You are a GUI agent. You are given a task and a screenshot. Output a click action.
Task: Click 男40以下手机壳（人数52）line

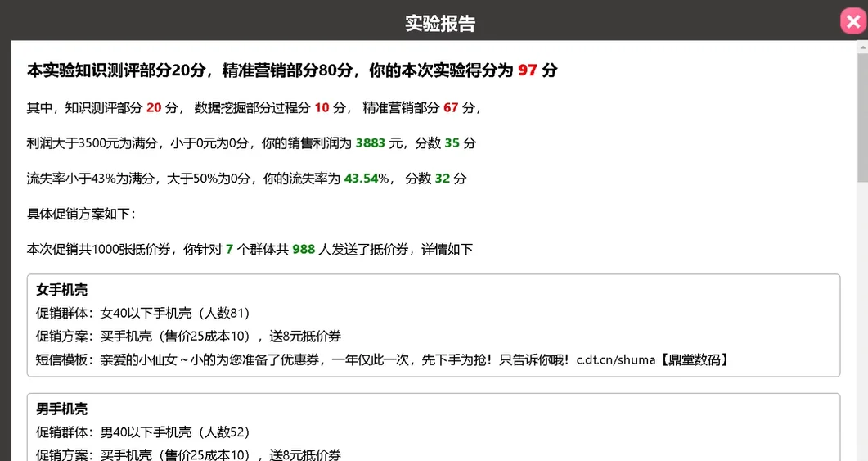tap(143, 432)
